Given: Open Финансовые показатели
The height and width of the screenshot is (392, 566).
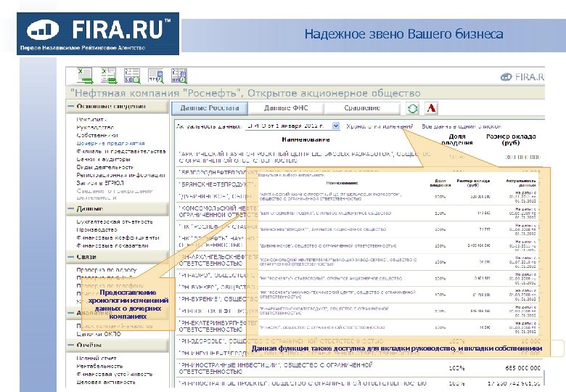Looking at the screenshot, I should [112, 245].
